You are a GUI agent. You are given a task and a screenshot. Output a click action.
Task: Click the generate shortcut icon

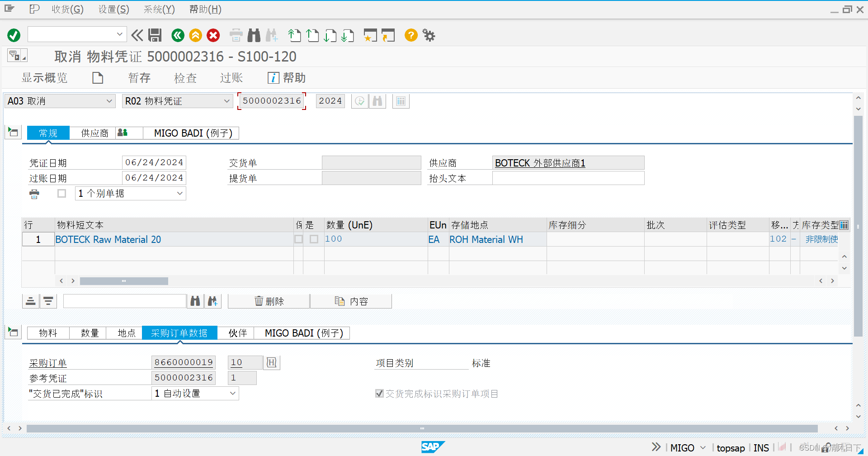pos(388,35)
